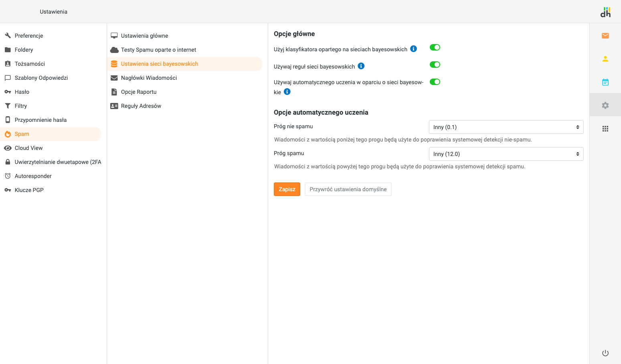This screenshot has height=364, width=621.
Task: Click the database icon beside Ustawienia sieci bayesowskich
Action: [114, 64]
